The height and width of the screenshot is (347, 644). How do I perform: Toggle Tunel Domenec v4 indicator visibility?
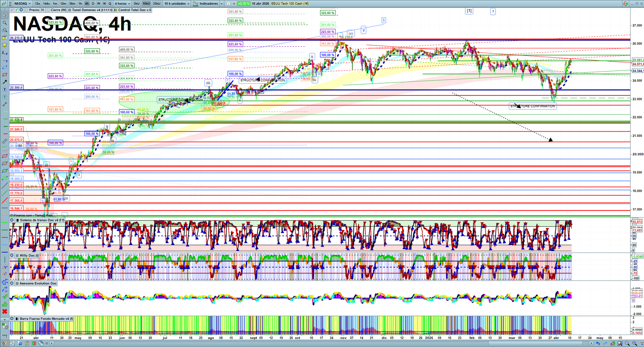[70, 10]
